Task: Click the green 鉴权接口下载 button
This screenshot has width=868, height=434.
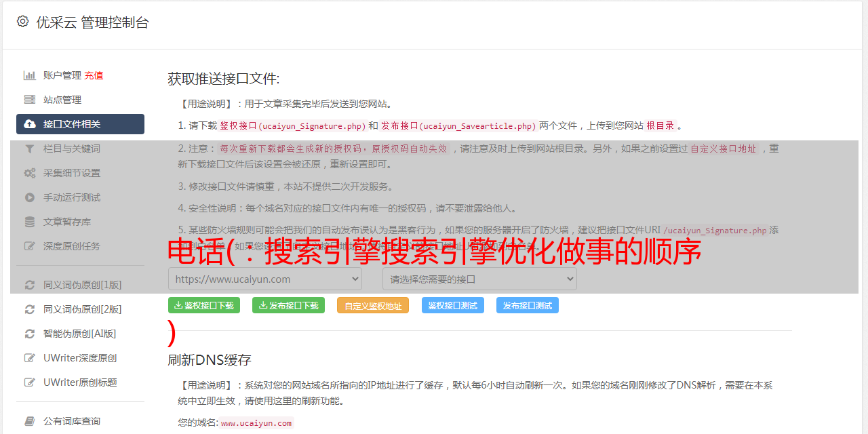Action: pyautogui.click(x=204, y=305)
